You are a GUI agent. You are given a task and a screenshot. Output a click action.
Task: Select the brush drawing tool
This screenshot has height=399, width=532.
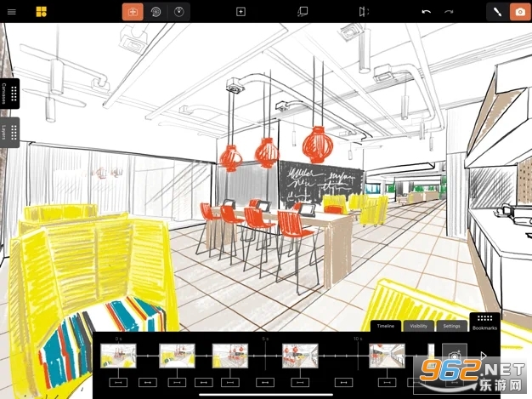click(496, 12)
